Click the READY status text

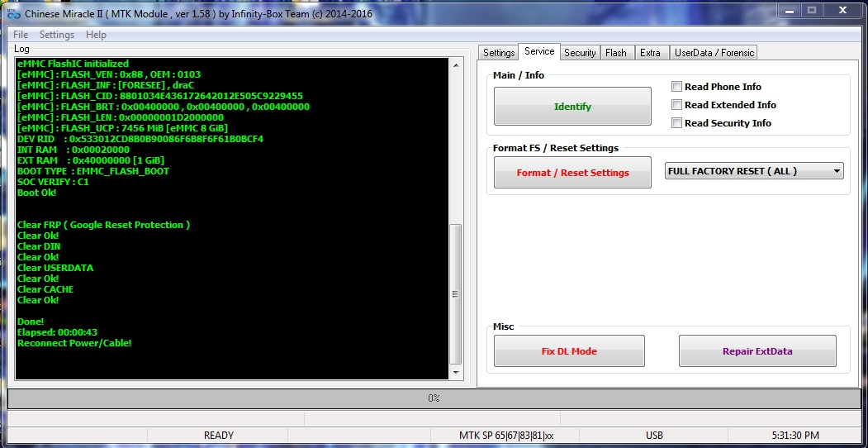coord(219,436)
